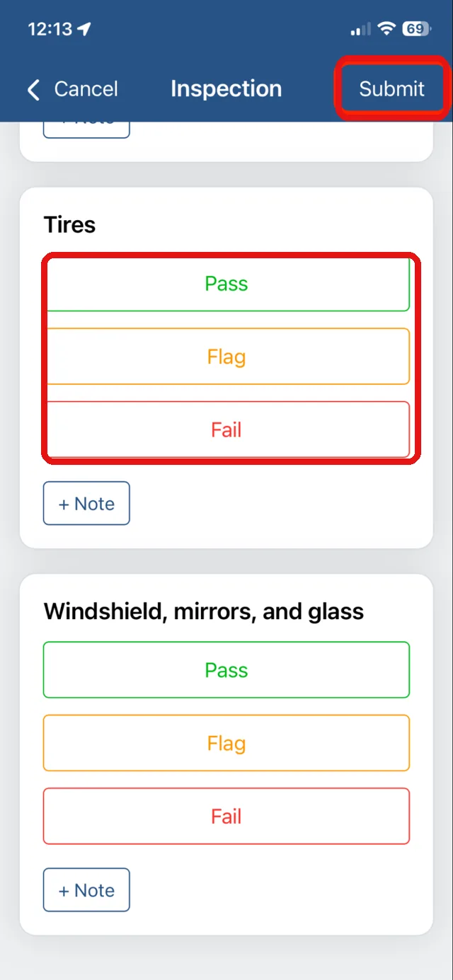Tap the location arrow in status bar

[x=84, y=29]
